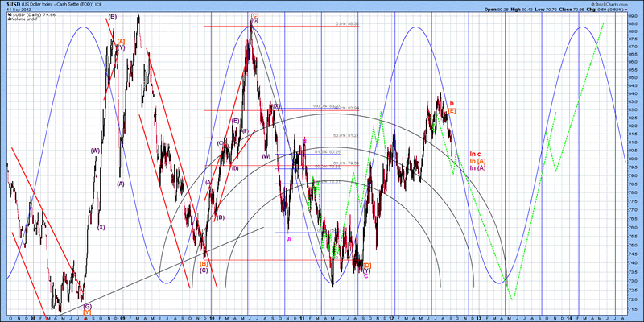This screenshot has width=644, height=322.
Task: Click the orange [B] wave label
Action: click(x=204, y=263)
